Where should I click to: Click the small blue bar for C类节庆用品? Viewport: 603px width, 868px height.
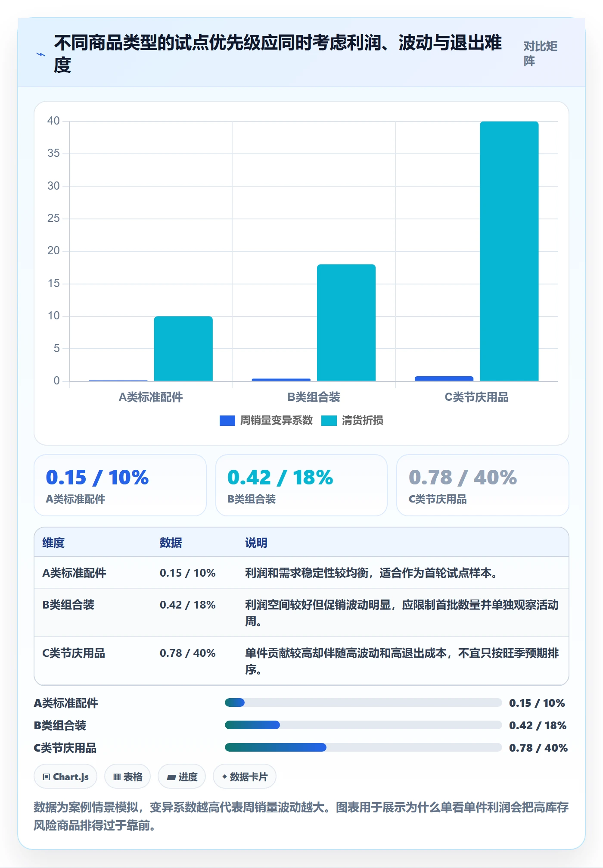[444, 379]
